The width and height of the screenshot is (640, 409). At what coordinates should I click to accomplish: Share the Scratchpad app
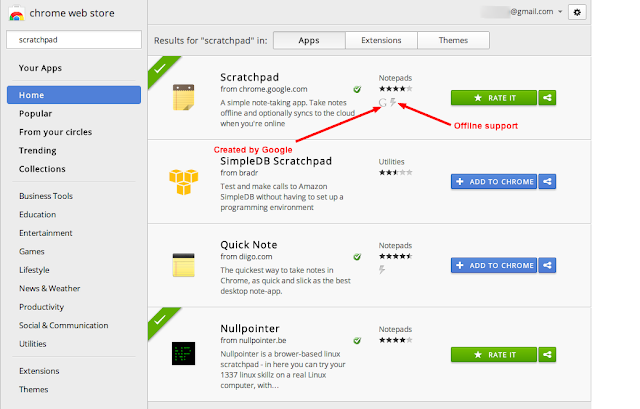pos(547,98)
